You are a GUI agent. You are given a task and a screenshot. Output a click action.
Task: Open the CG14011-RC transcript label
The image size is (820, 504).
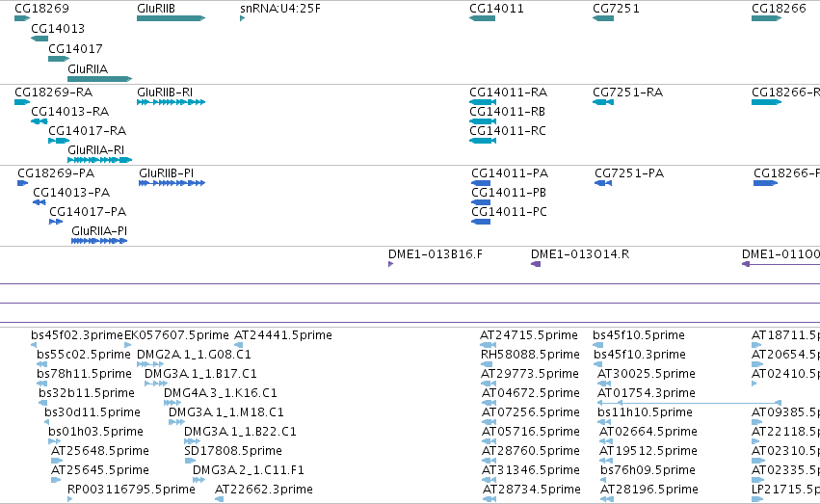tap(508, 131)
